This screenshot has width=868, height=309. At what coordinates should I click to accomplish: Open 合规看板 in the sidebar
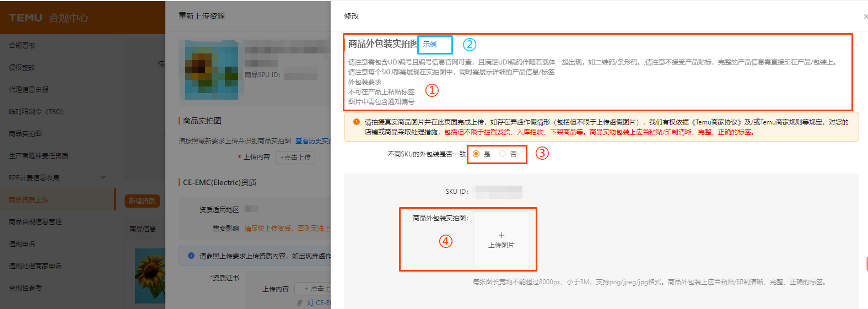pos(22,46)
